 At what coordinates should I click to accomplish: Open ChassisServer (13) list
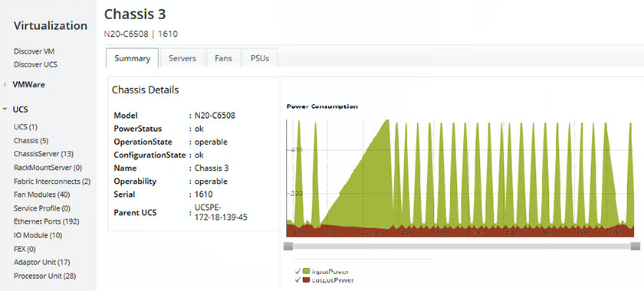(x=44, y=153)
